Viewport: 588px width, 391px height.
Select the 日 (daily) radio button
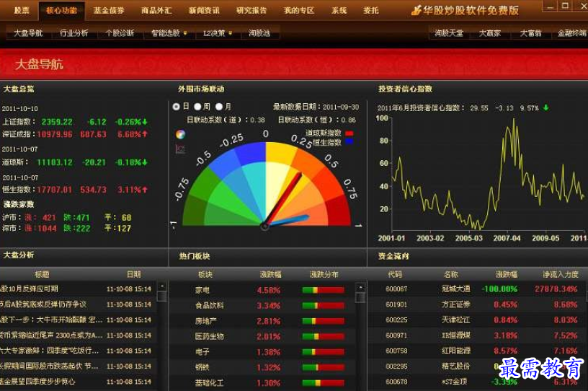(177, 107)
